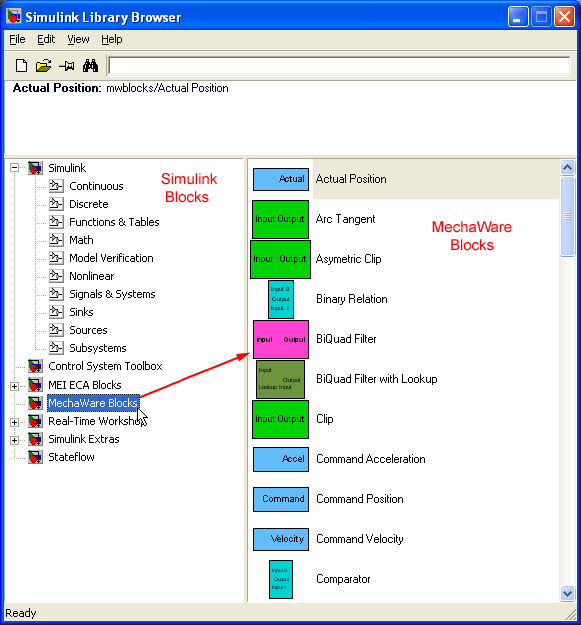The width and height of the screenshot is (581, 625).
Task: Click the Discrete library icon
Action: (x=56, y=204)
